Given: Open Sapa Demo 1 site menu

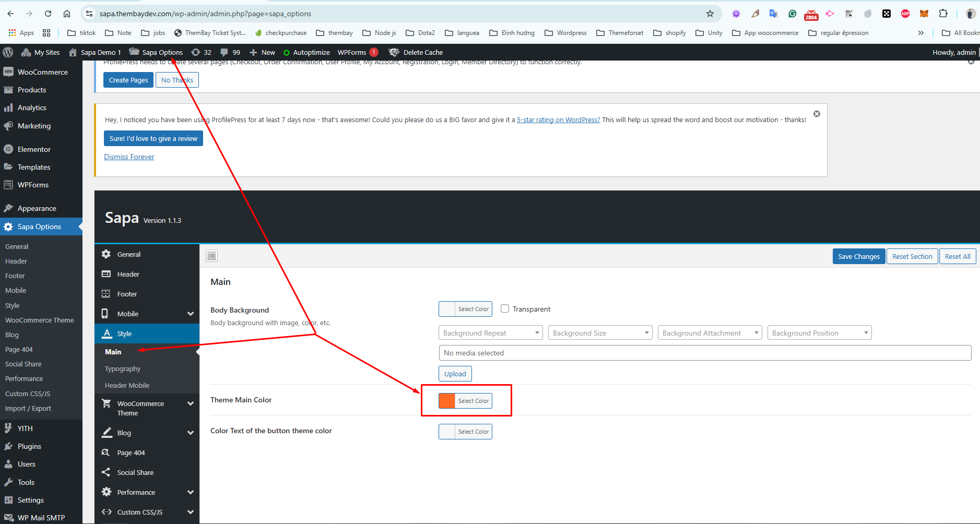Looking at the screenshot, I should tap(95, 52).
